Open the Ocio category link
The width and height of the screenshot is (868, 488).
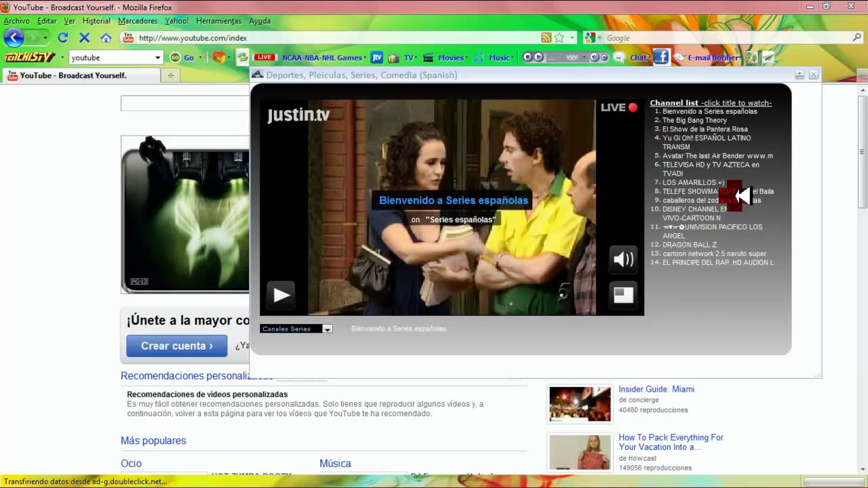click(x=131, y=464)
